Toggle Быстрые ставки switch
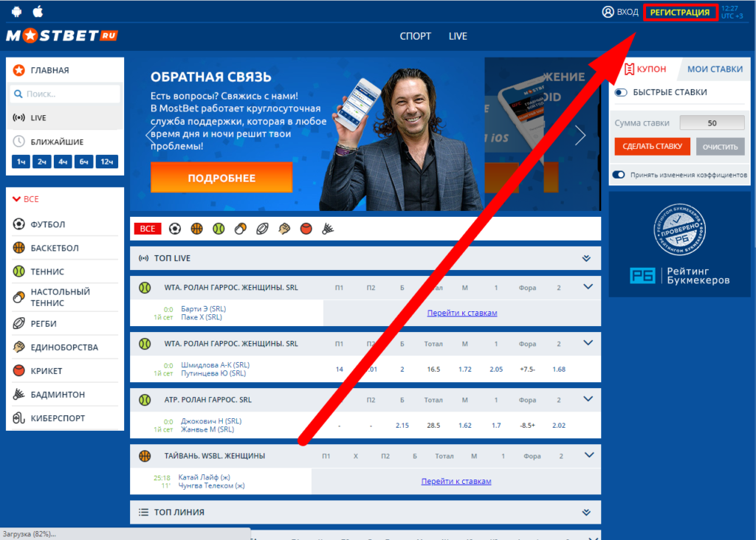Image resolution: width=756 pixels, height=540 pixels. click(621, 92)
